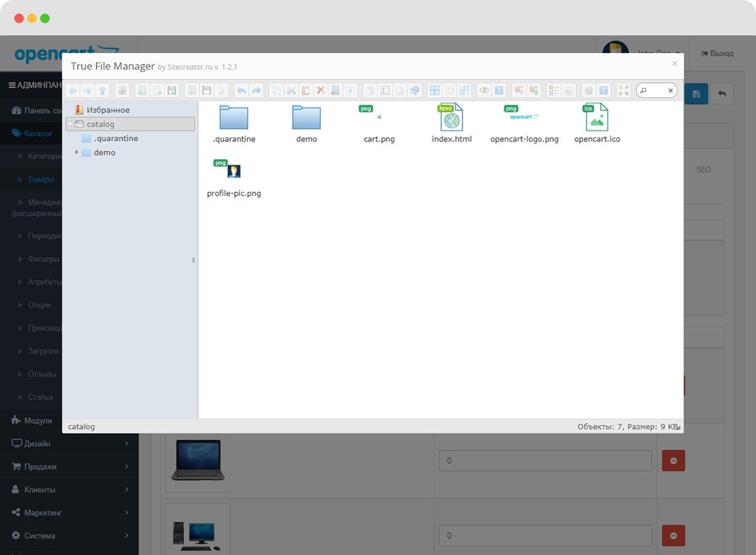Redo the last file operation
The width and height of the screenshot is (756, 555).
pos(256,90)
